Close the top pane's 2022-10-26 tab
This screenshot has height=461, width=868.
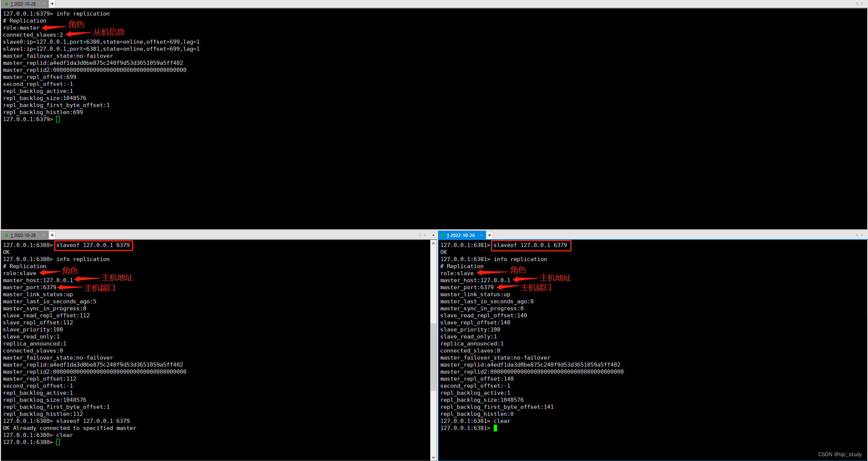(x=44, y=4)
